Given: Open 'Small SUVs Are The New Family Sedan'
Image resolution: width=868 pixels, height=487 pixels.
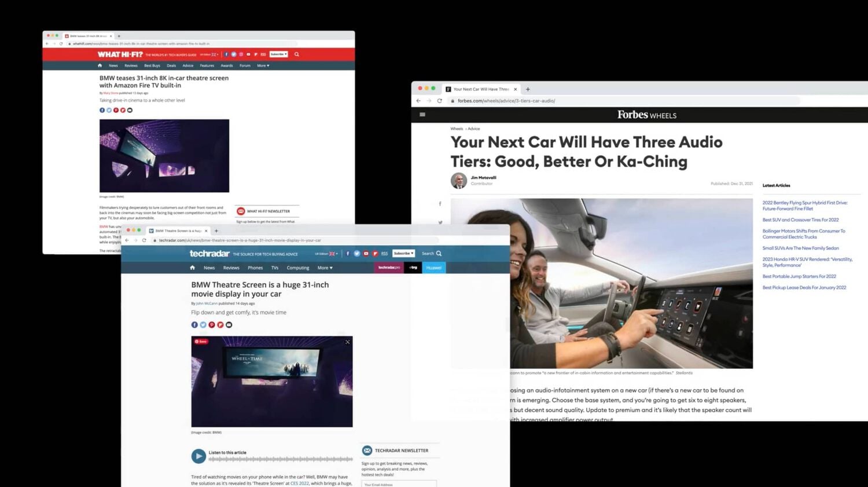Looking at the screenshot, I should click(800, 248).
